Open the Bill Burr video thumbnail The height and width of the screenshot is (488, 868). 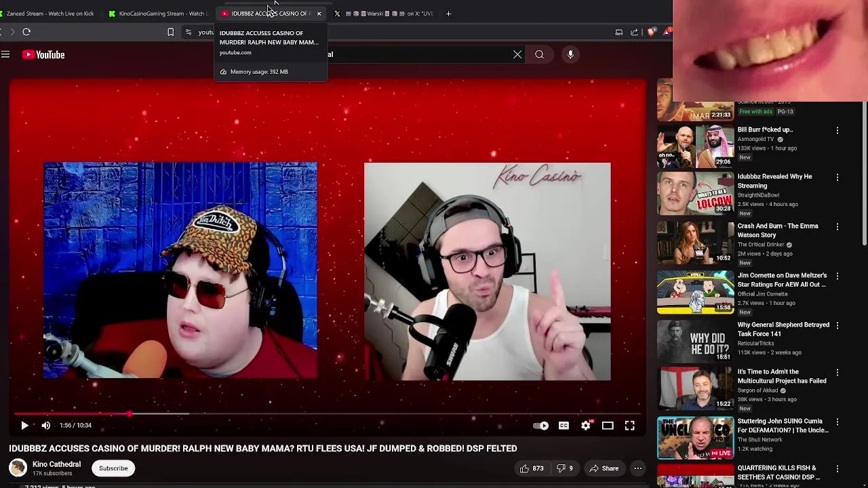pyautogui.click(x=695, y=145)
